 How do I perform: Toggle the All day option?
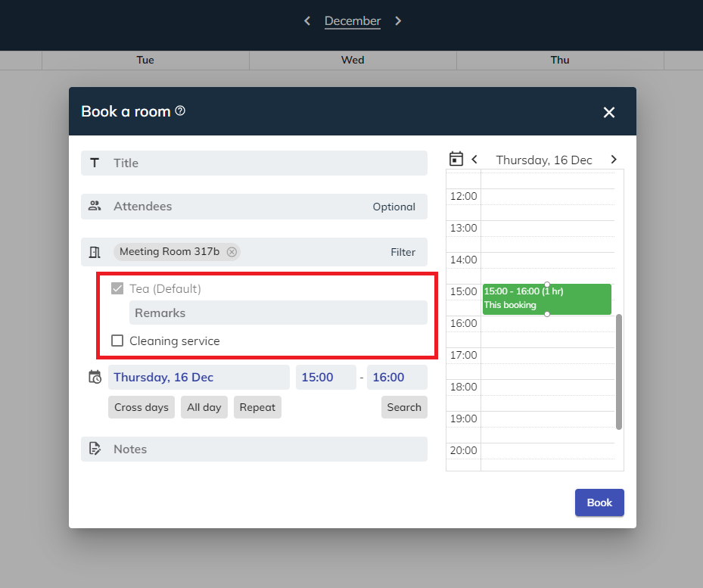(204, 407)
